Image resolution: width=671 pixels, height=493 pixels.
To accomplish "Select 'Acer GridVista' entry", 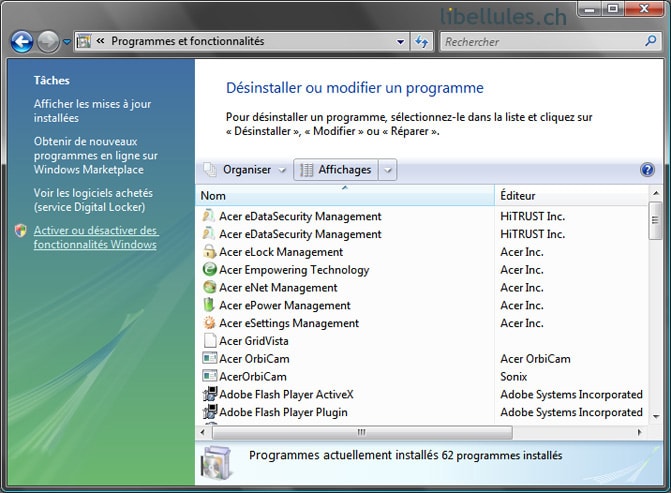I will 254,341.
